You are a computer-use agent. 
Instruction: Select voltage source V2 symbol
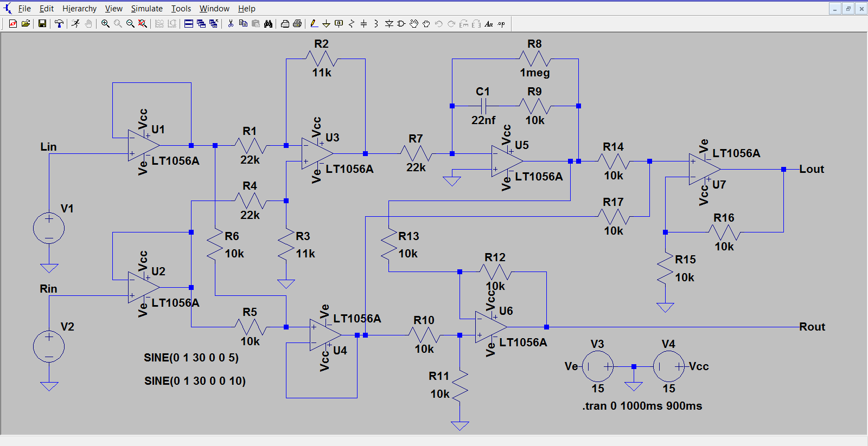49,346
